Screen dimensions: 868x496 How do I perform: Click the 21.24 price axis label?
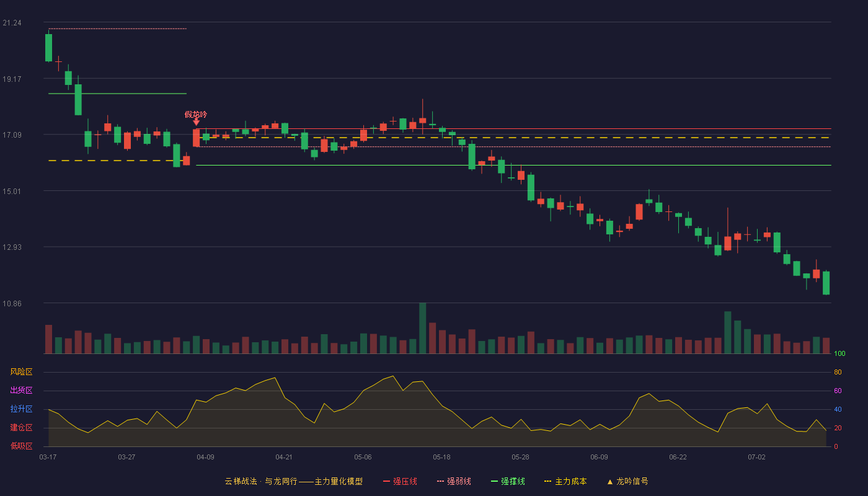12,23
